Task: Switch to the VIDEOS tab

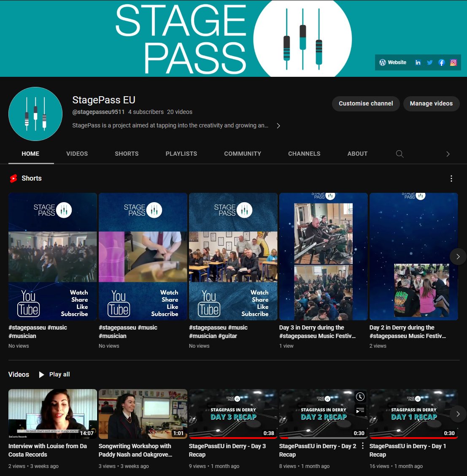Action: coord(77,154)
